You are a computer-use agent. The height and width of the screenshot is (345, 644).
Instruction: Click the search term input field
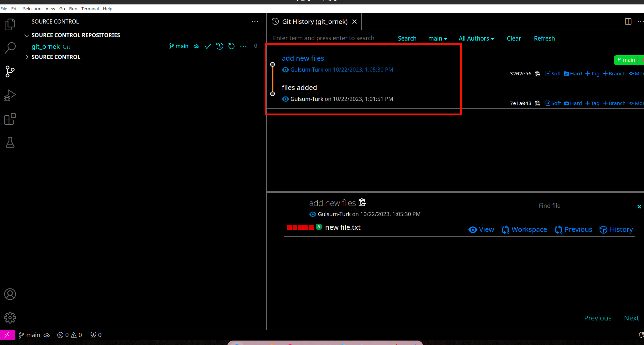(332, 38)
